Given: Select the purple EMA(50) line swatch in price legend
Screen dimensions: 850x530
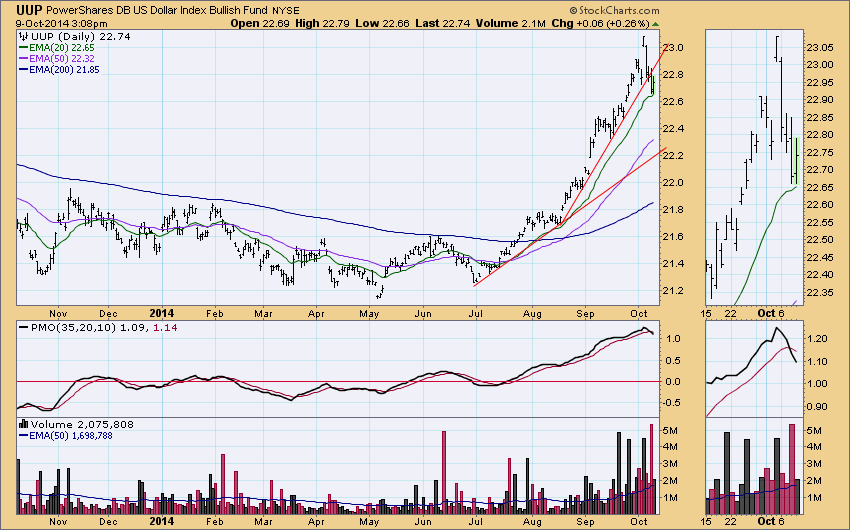Looking at the screenshot, I should pyautogui.click(x=23, y=59).
